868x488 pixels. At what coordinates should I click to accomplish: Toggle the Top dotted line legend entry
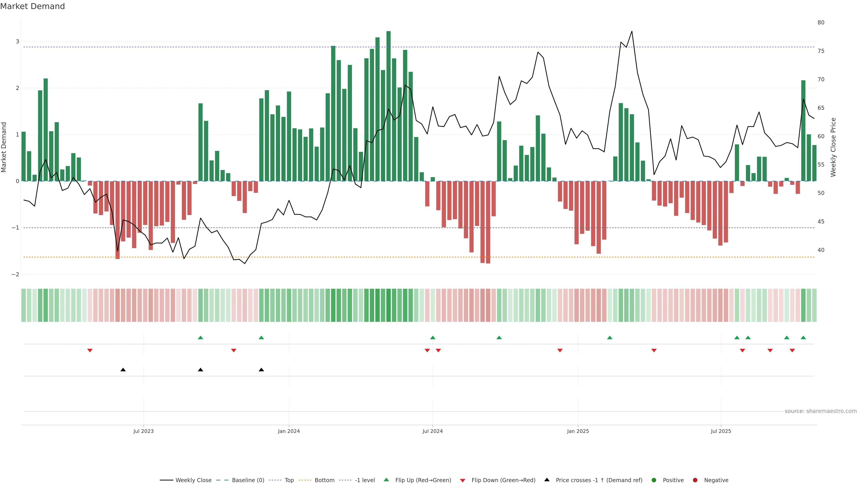pyautogui.click(x=289, y=480)
